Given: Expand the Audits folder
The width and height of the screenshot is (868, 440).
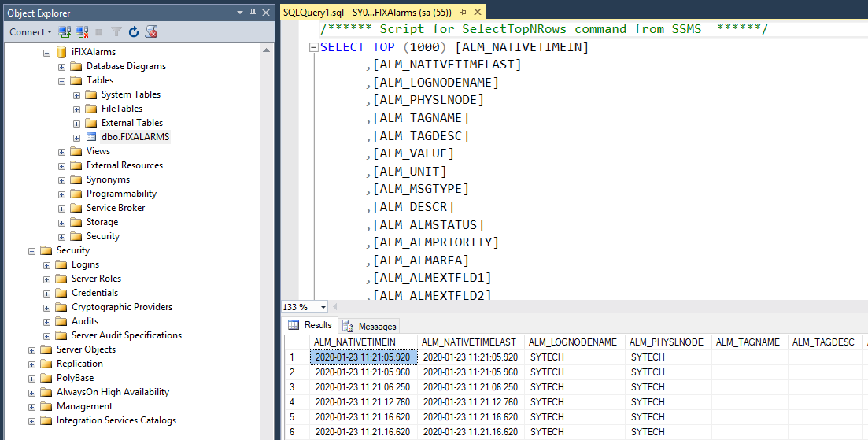Looking at the screenshot, I should (46, 322).
